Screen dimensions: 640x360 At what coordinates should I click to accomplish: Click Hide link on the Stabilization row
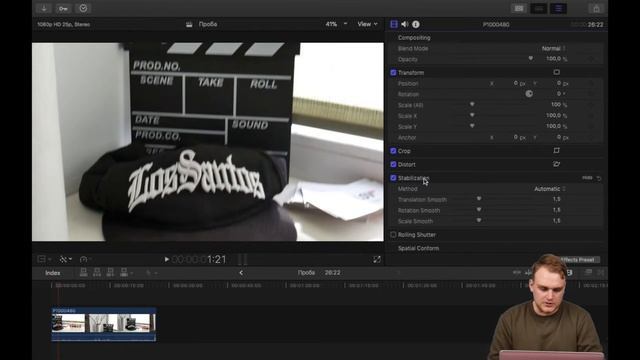point(587,178)
